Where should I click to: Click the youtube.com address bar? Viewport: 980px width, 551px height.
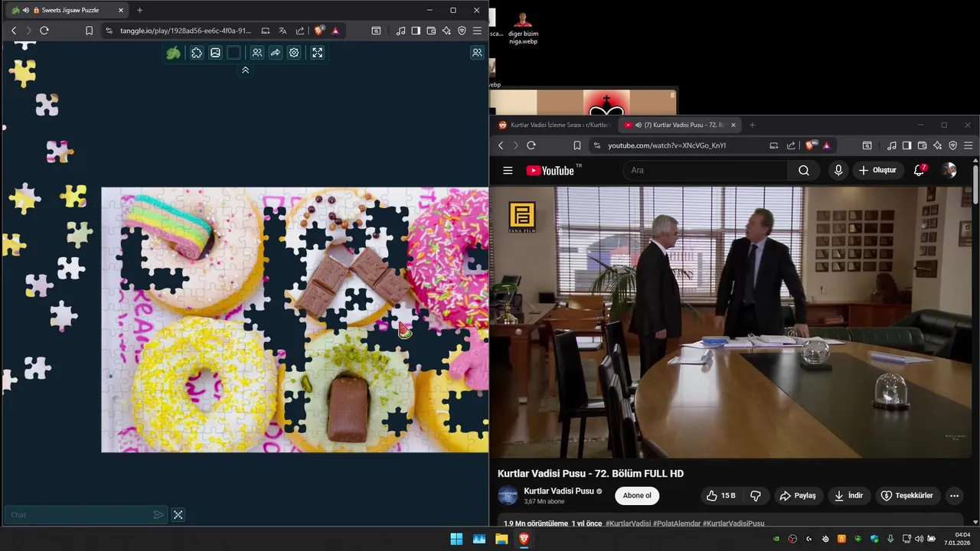(666, 145)
